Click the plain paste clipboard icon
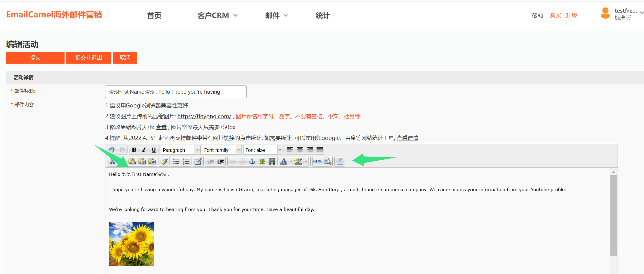 (x=132, y=161)
